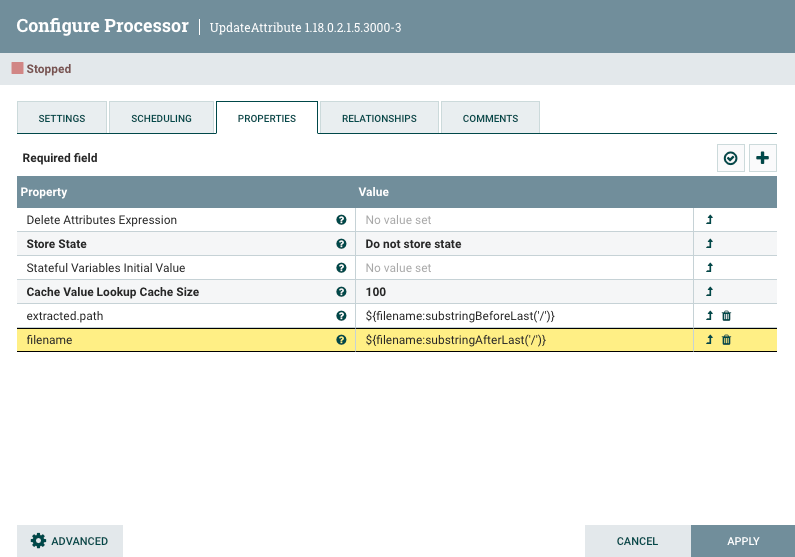The height and width of the screenshot is (557, 795).
Task: Switch to the Settings tab
Action: point(62,118)
